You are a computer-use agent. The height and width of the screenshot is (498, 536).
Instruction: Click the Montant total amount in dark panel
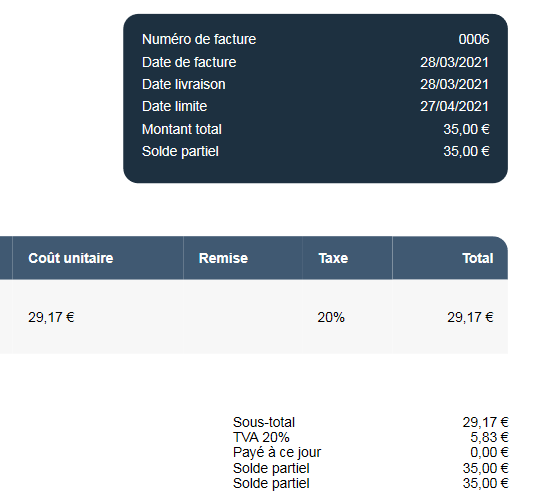(466, 129)
